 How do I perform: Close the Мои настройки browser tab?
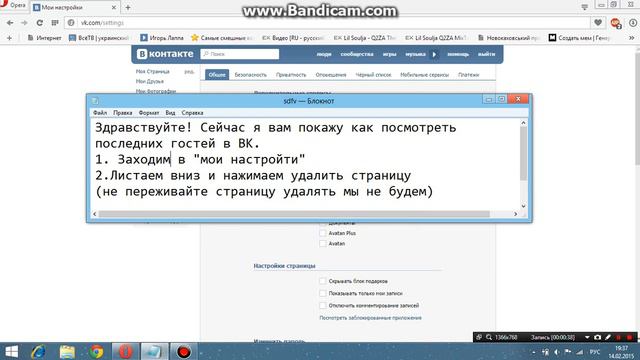[x=114, y=7]
